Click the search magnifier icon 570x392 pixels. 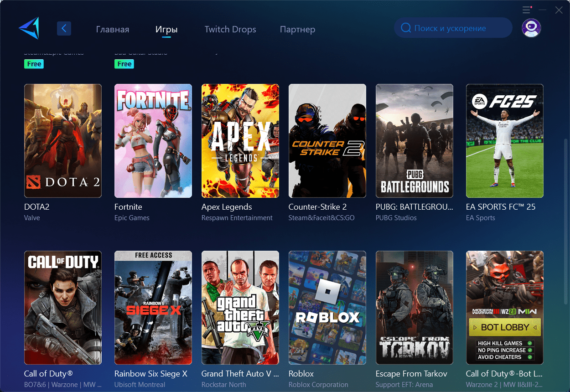(x=406, y=28)
